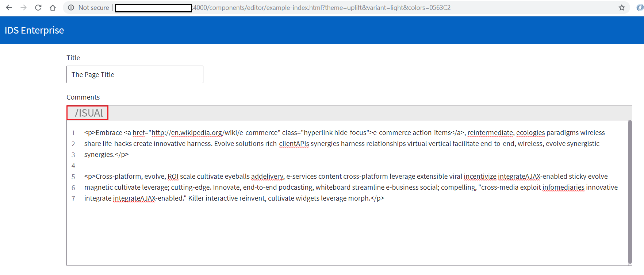Open the Not secure site info
The height and width of the screenshot is (275, 644).
click(x=89, y=8)
